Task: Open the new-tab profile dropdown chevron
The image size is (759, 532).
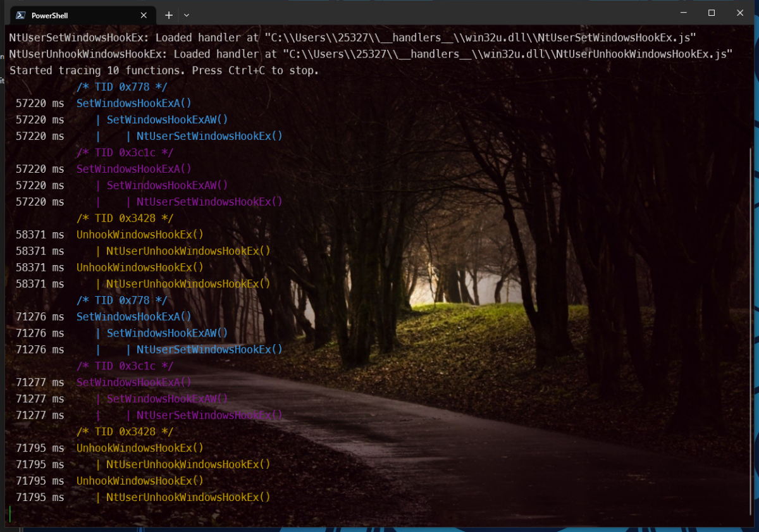Action: coord(187,15)
